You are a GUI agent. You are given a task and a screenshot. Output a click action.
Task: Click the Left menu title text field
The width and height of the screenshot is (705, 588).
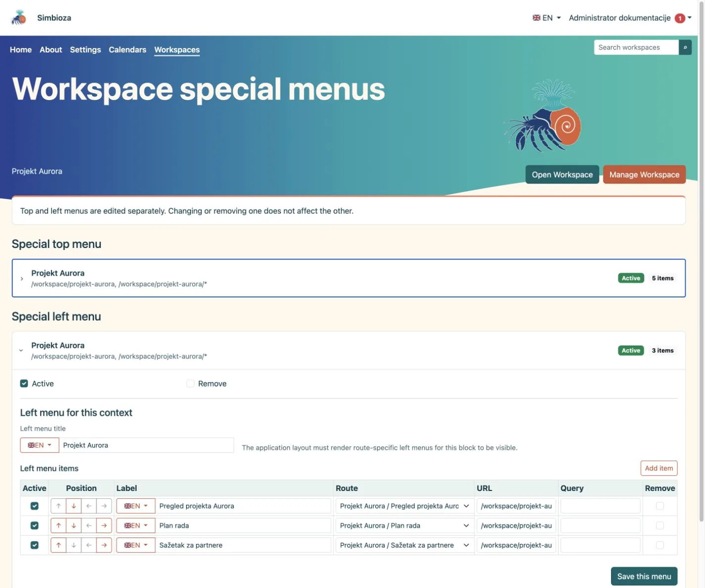tap(146, 445)
